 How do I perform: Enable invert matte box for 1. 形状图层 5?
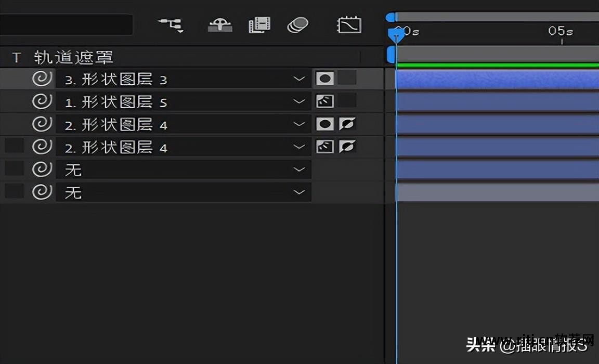click(347, 101)
